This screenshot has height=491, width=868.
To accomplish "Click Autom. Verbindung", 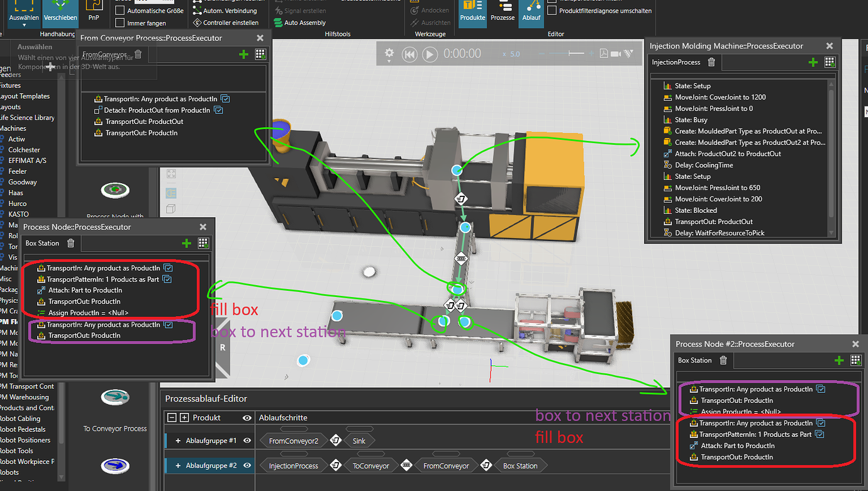I will coord(225,11).
